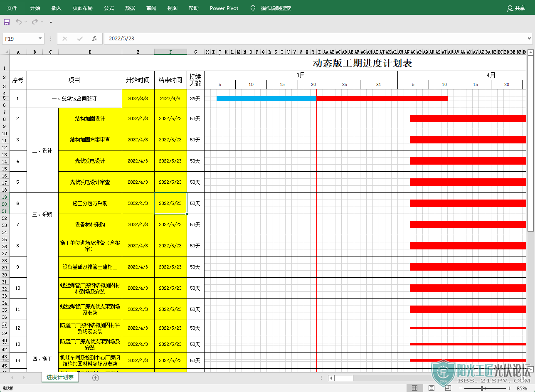This screenshot has width=535, height=392.
Task: Click the Save icon in quick access toolbar
Action: (x=7, y=22)
